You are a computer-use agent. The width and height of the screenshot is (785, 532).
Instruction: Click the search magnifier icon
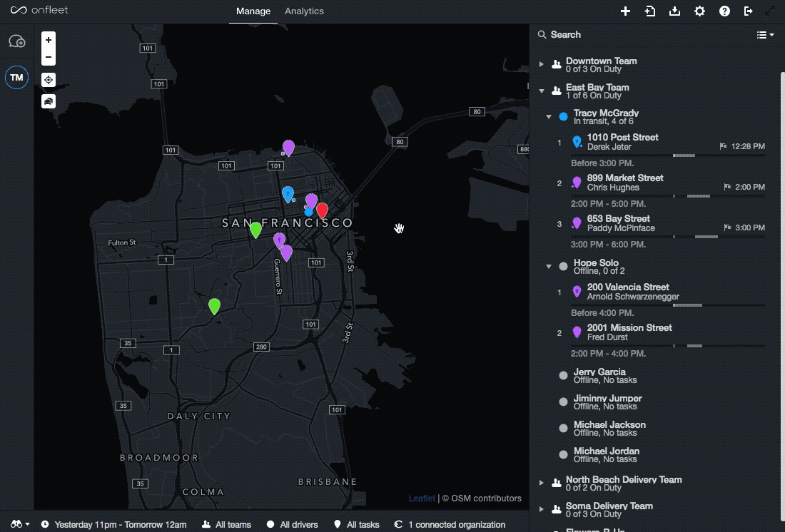pyautogui.click(x=542, y=34)
